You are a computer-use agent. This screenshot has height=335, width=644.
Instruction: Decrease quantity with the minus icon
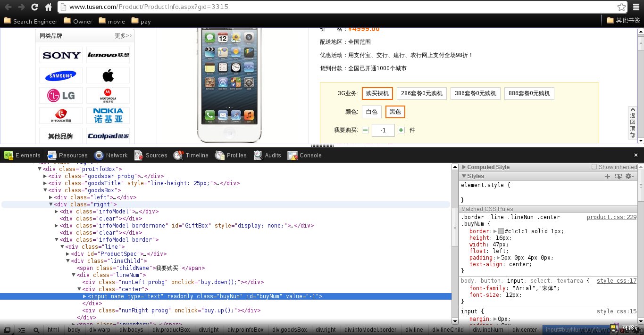pyautogui.click(x=365, y=130)
